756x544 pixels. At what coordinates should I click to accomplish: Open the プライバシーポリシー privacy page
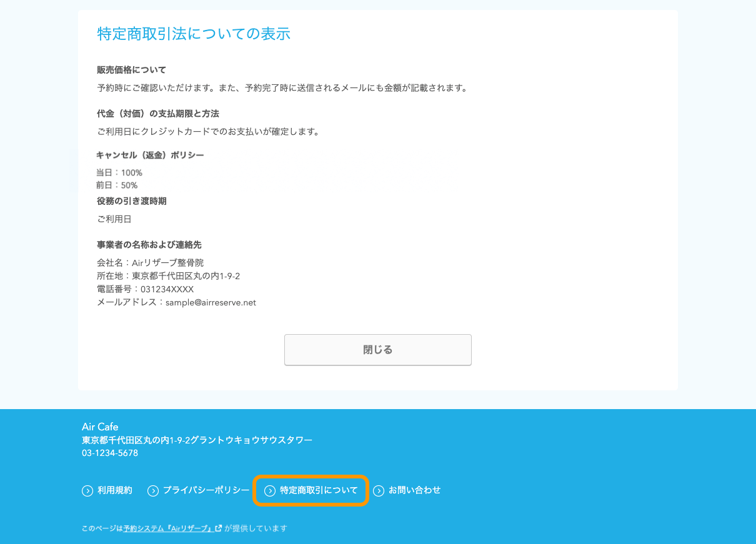pos(205,490)
